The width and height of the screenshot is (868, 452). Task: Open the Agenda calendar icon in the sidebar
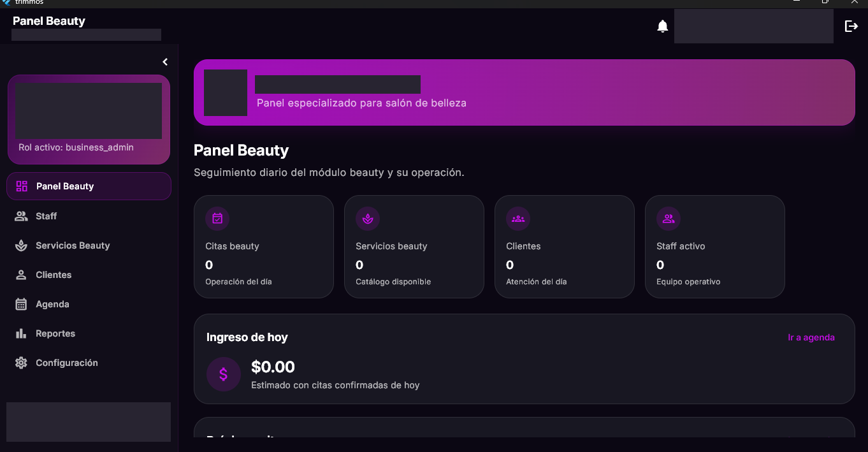point(21,304)
